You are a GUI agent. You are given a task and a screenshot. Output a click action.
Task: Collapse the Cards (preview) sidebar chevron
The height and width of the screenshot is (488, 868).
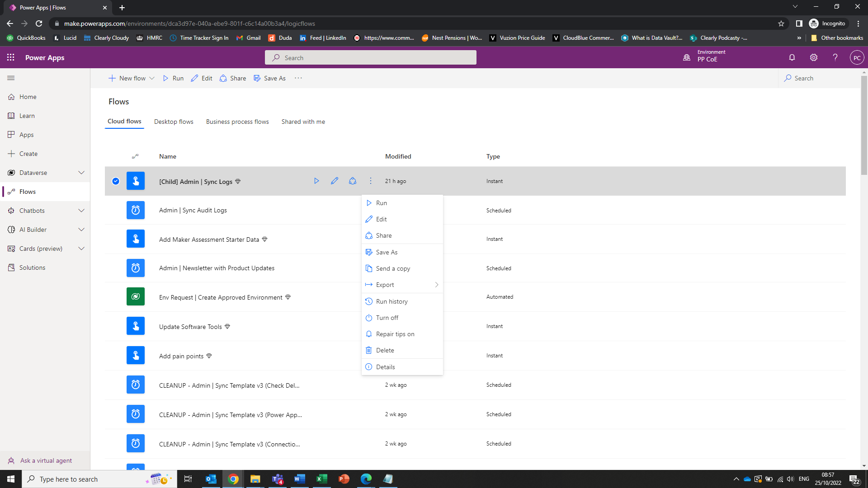point(81,248)
